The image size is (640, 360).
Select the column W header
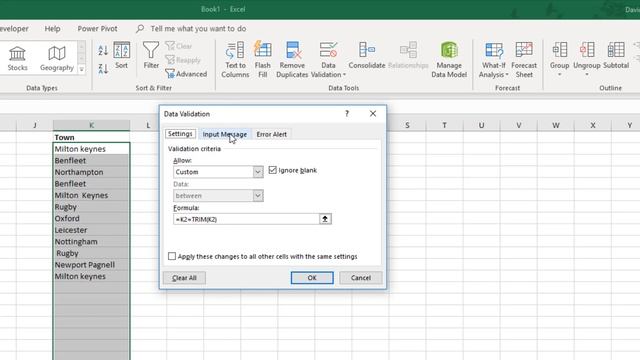[556, 125]
